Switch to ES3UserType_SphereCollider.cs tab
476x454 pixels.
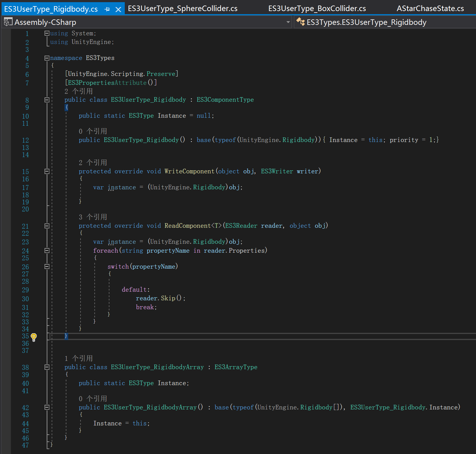[183, 9]
